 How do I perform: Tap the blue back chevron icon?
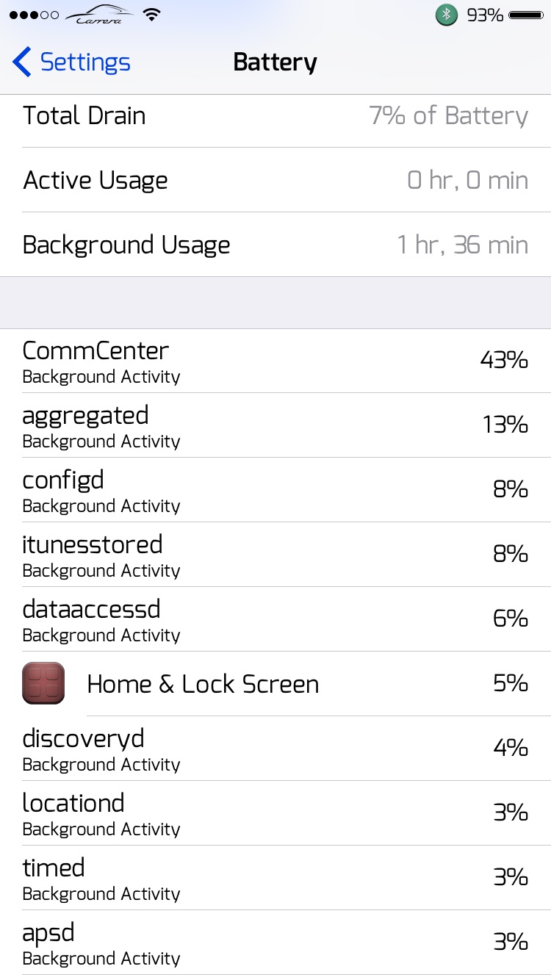(22, 62)
